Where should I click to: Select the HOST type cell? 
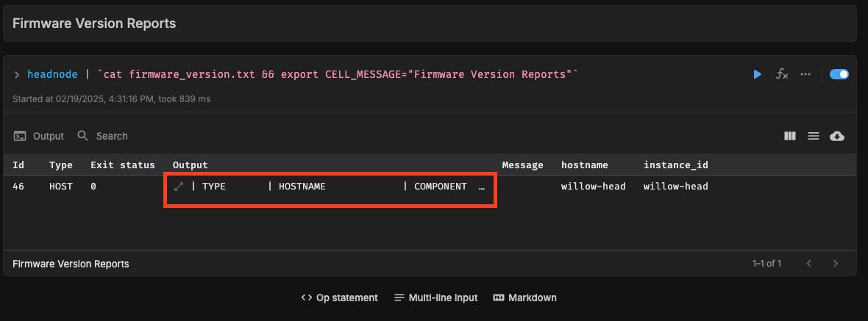[x=60, y=187]
